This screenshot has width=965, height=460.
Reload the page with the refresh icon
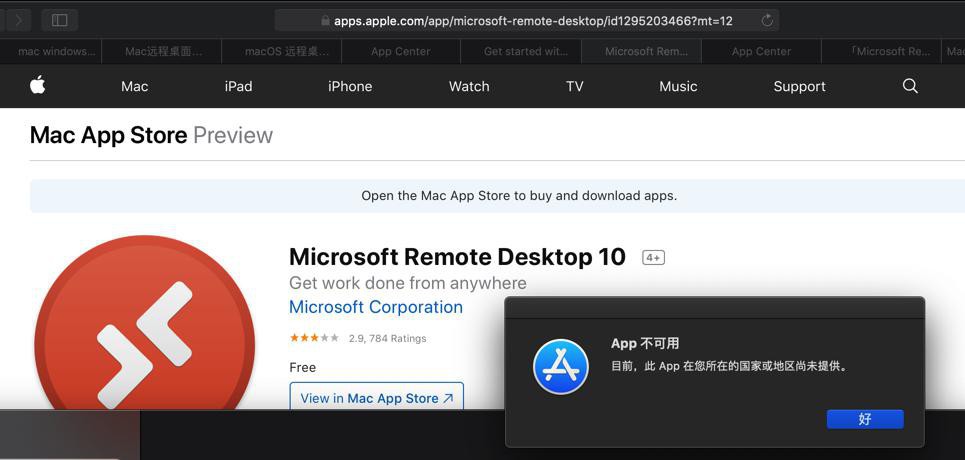767,20
